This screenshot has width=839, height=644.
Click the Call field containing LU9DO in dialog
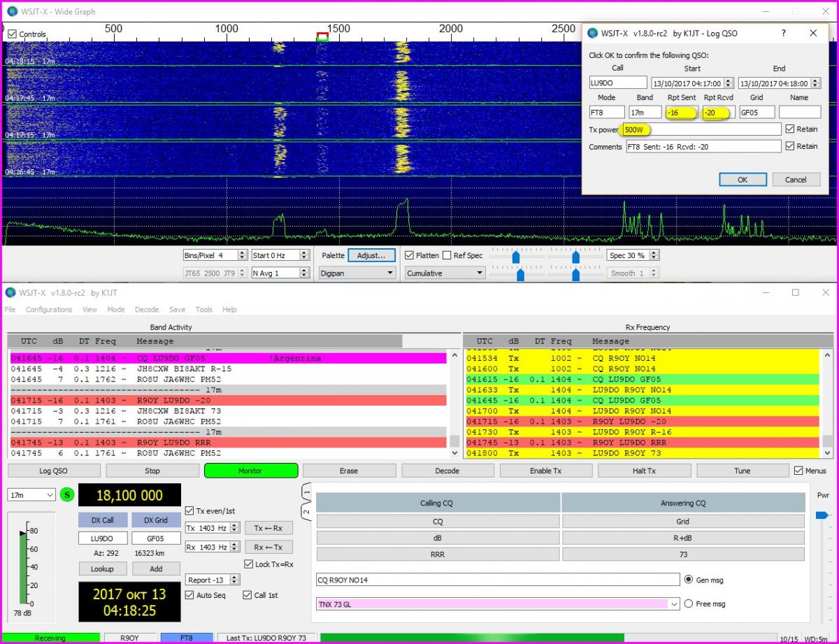pyautogui.click(x=617, y=83)
